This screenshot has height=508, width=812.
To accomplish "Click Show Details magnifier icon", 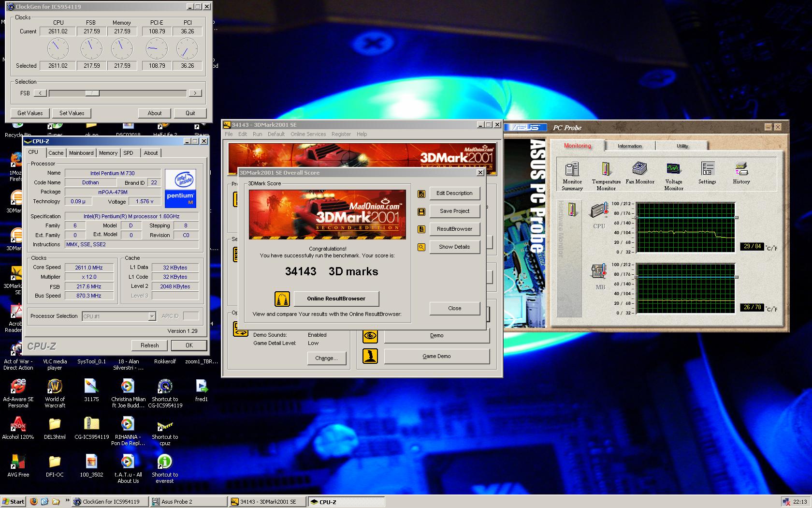I will (x=421, y=247).
